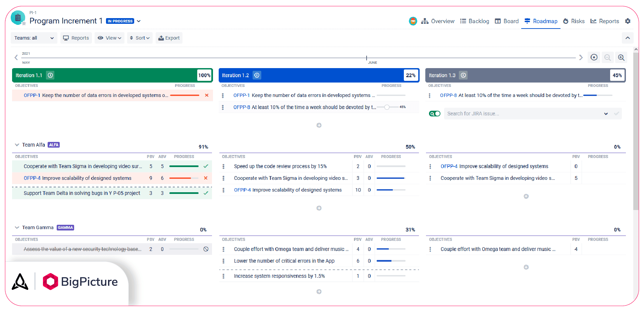Click red X status on OFPP-1 in Iteration 1.1
The image size is (644, 312).
[x=207, y=95]
